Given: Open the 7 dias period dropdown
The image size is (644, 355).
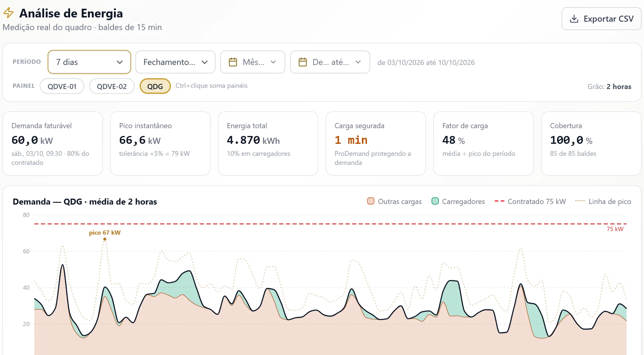Looking at the screenshot, I should coord(89,62).
